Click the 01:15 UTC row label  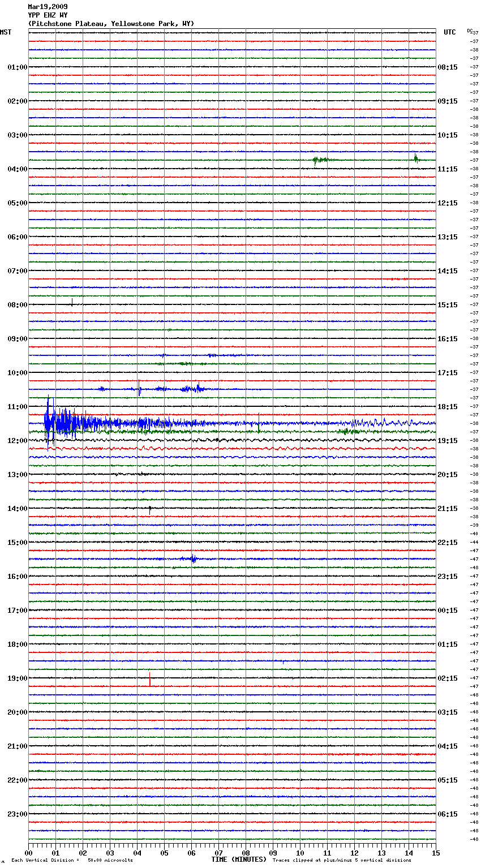coord(448,644)
